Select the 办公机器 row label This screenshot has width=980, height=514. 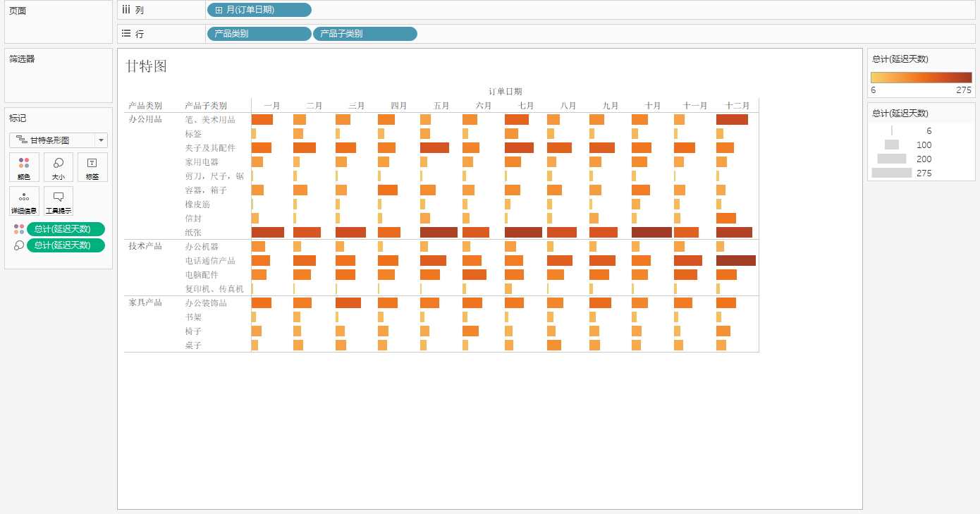coord(202,247)
